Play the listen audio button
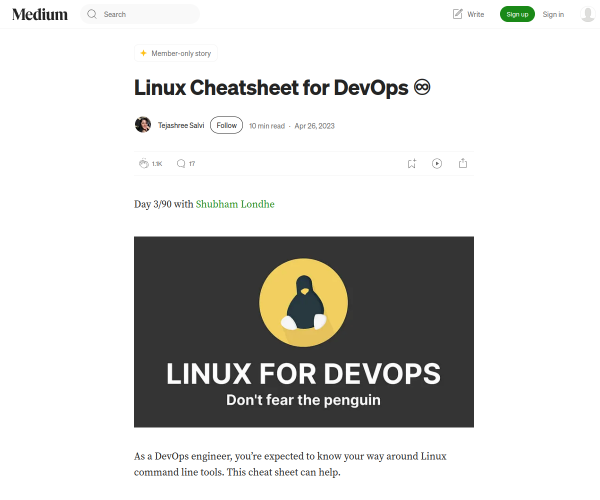Viewport: 600px width, 500px height. tap(437, 163)
